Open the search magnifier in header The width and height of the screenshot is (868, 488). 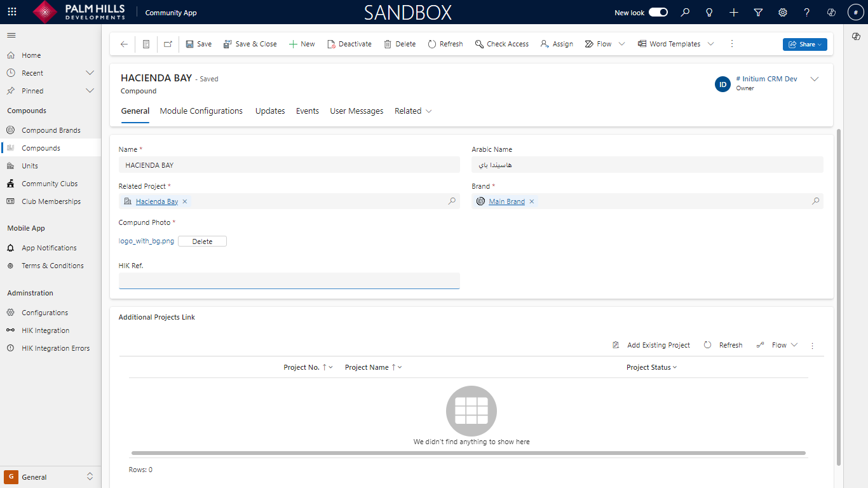point(685,12)
